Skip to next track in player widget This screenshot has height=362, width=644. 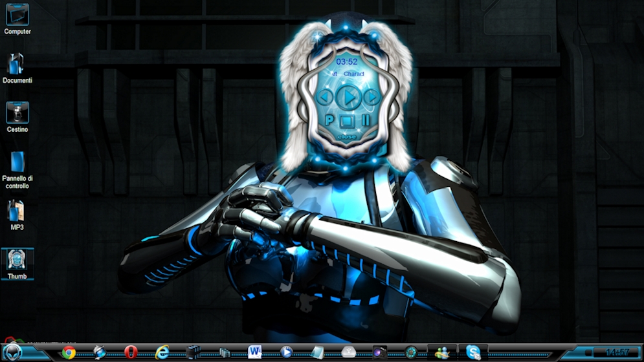(x=372, y=97)
